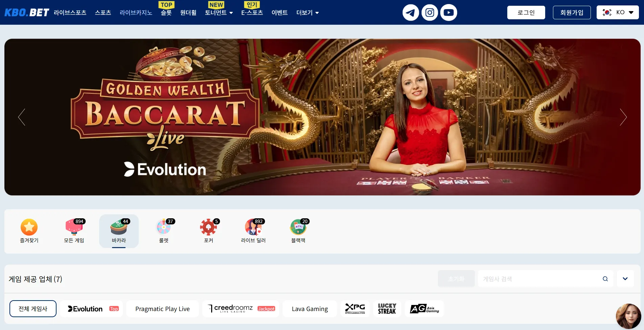This screenshot has height=330, width=644.
Task: Click the search magnifier icon
Action: point(605,279)
